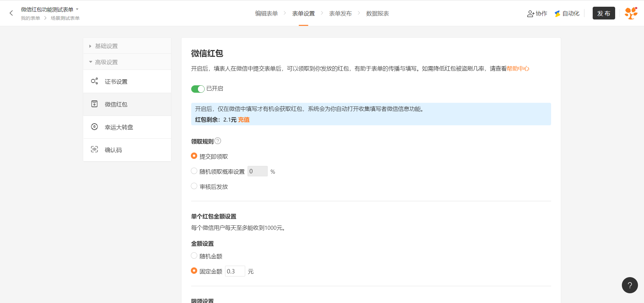
Task: Open the form title dropdown arrow
Action: (x=77, y=9)
